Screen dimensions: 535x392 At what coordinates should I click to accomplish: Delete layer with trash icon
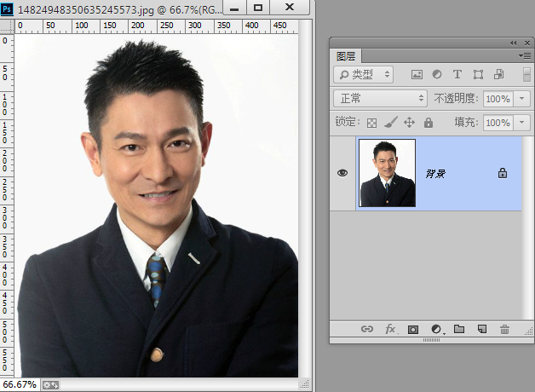click(504, 329)
